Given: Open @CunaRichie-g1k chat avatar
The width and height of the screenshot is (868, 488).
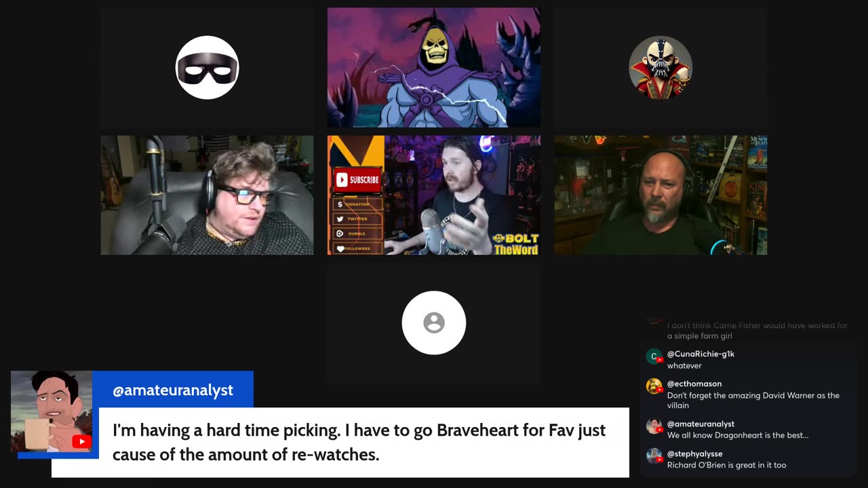Looking at the screenshot, I should [654, 357].
